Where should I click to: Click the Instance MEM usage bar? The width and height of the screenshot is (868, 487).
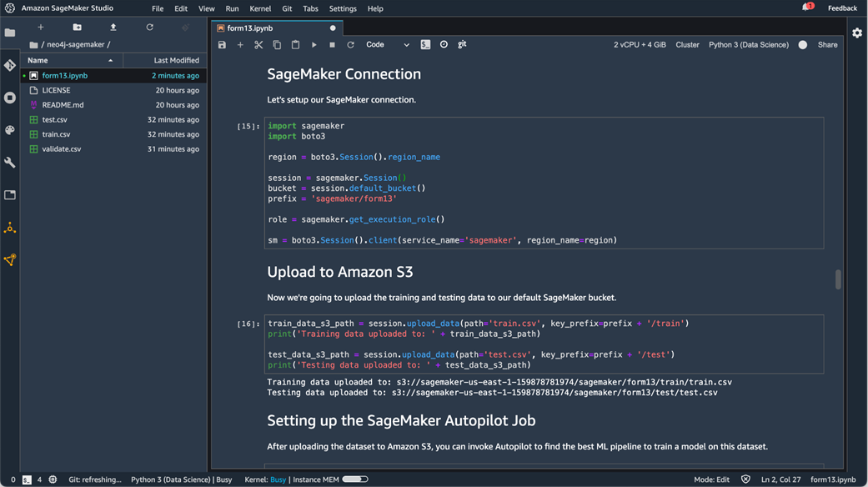[x=354, y=479]
